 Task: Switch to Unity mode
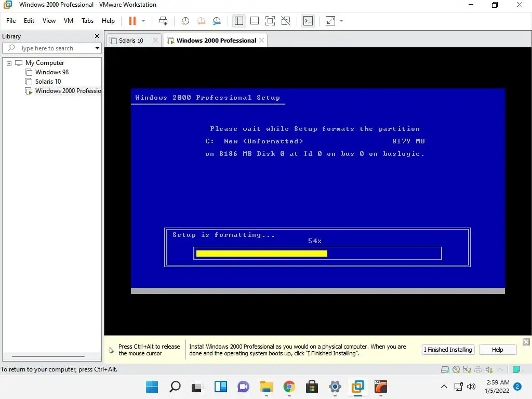[x=286, y=21]
